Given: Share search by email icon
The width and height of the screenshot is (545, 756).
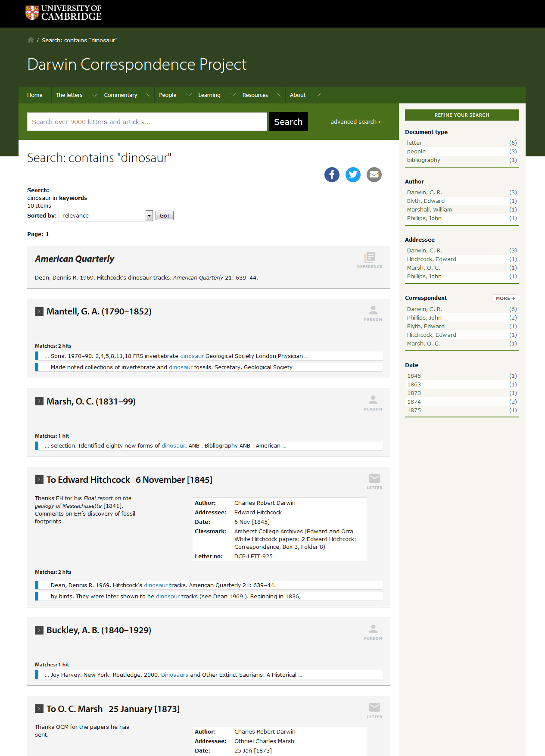Looking at the screenshot, I should (374, 174).
